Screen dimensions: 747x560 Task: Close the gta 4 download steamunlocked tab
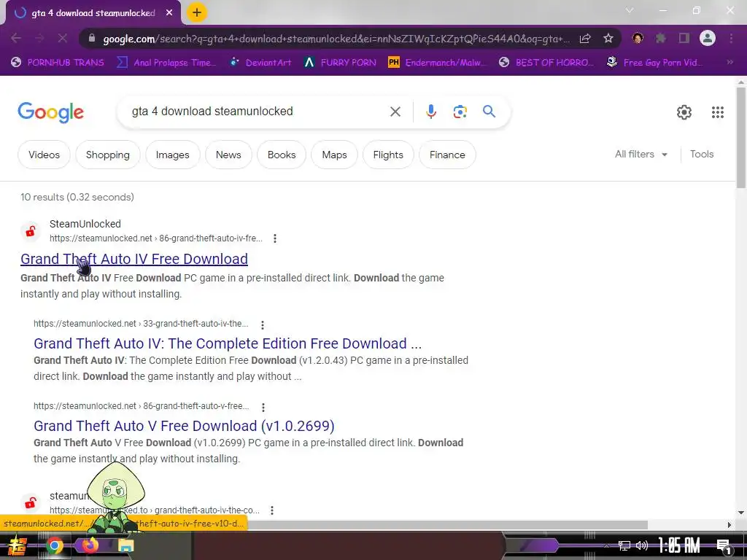pyautogui.click(x=169, y=13)
